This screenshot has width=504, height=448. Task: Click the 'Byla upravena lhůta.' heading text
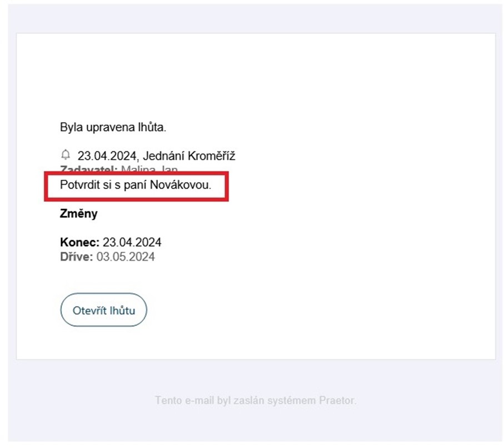[113, 127]
